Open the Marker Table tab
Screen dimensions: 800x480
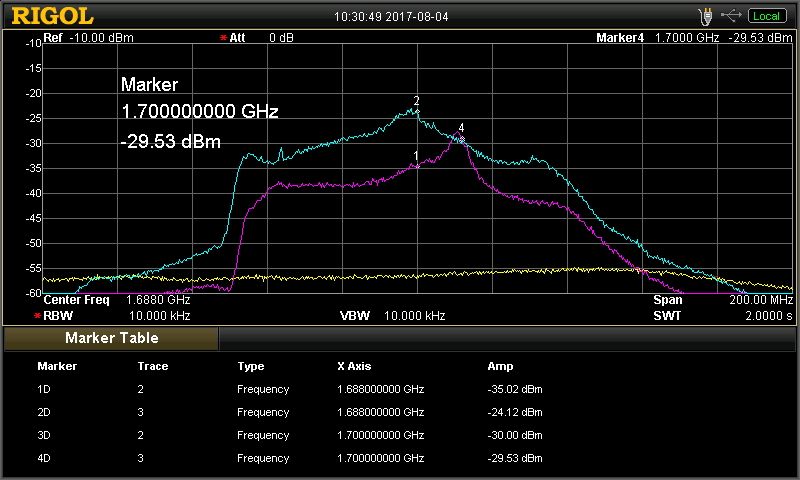pyautogui.click(x=110, y=338)
